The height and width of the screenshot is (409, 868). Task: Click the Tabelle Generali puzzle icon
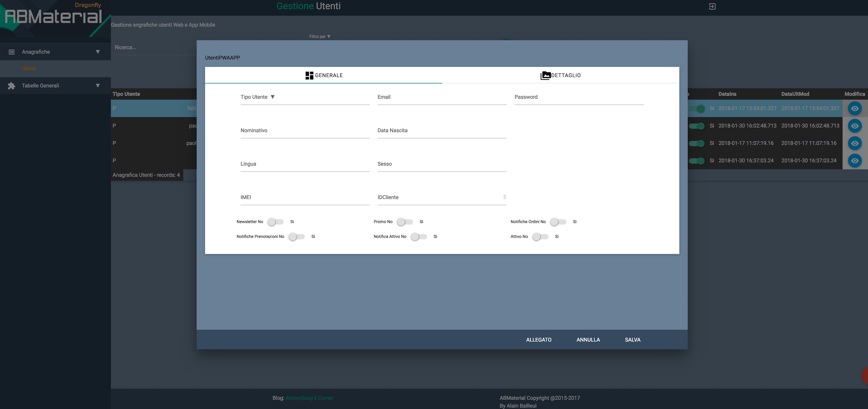pos(11,86)
